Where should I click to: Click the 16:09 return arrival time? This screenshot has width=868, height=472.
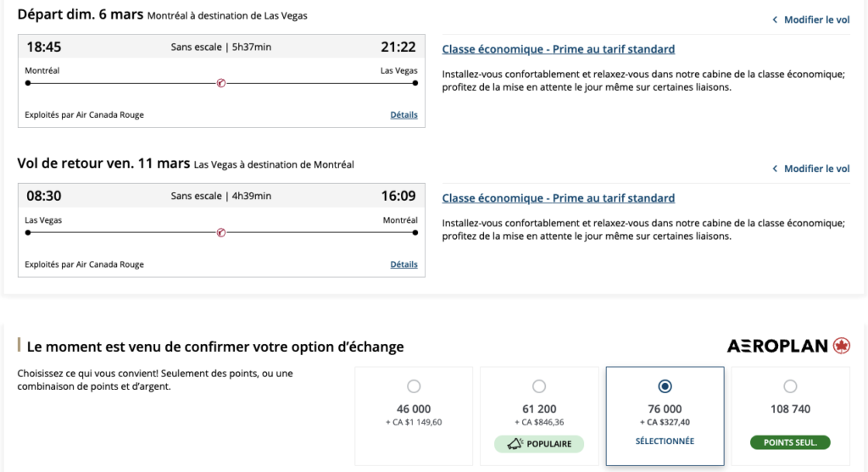tap(398, 197)
